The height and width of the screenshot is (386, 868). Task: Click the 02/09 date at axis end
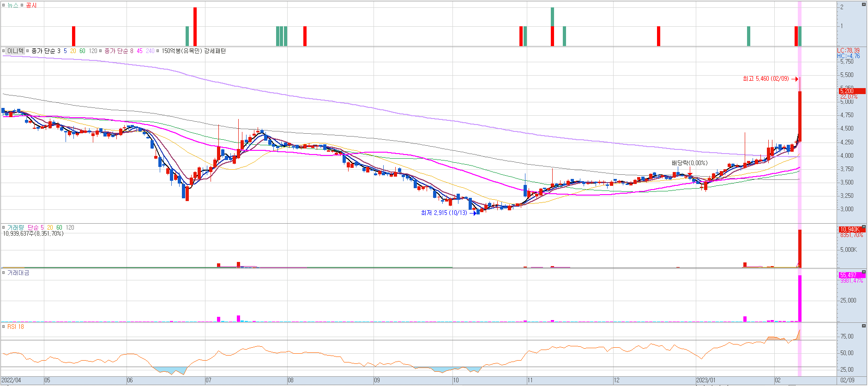tap(847, 380)
